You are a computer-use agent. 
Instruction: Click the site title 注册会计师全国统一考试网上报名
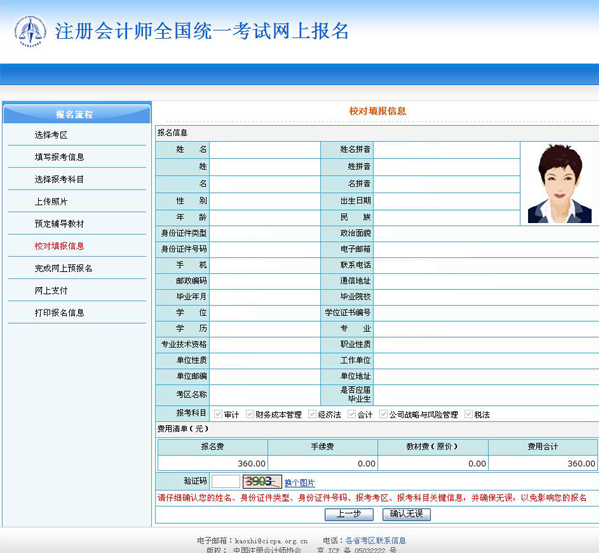pyautogui.click(x=202, y=31)
